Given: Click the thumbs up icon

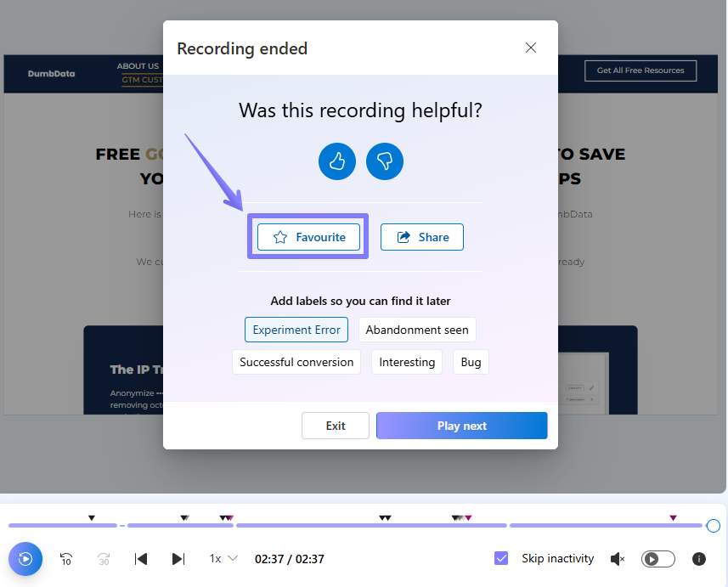Looking at the screenshot, I should pos(337,161).
